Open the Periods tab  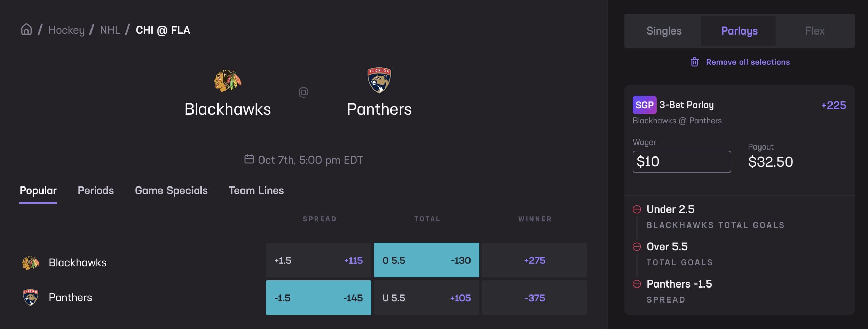pos(95,190)
